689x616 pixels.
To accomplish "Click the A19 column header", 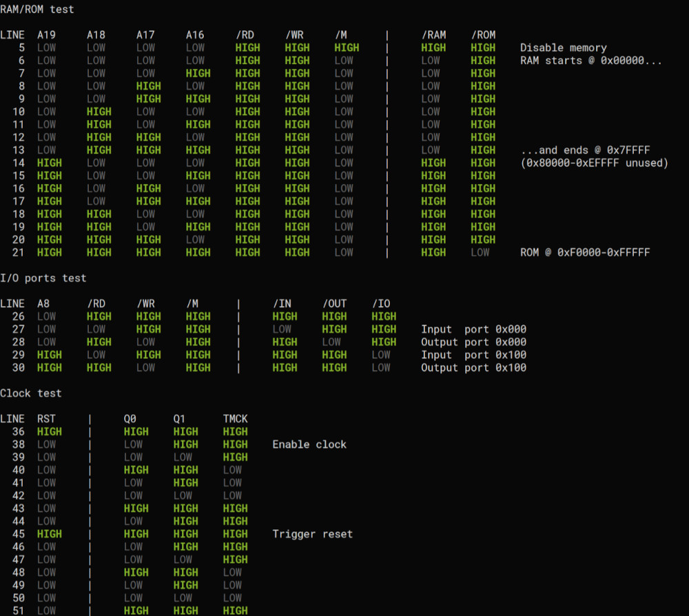I will [46, 34].
